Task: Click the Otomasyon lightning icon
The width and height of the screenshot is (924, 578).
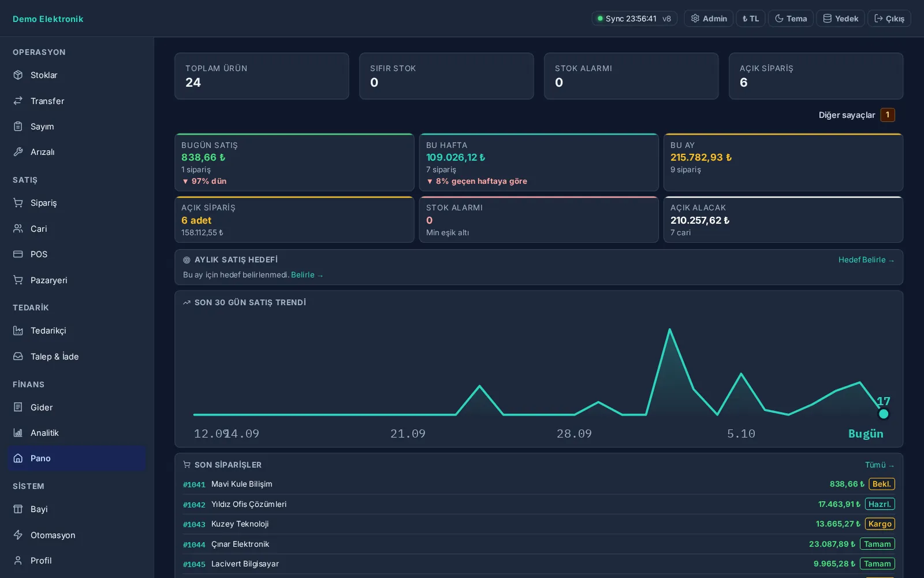Action: point(18,535)
